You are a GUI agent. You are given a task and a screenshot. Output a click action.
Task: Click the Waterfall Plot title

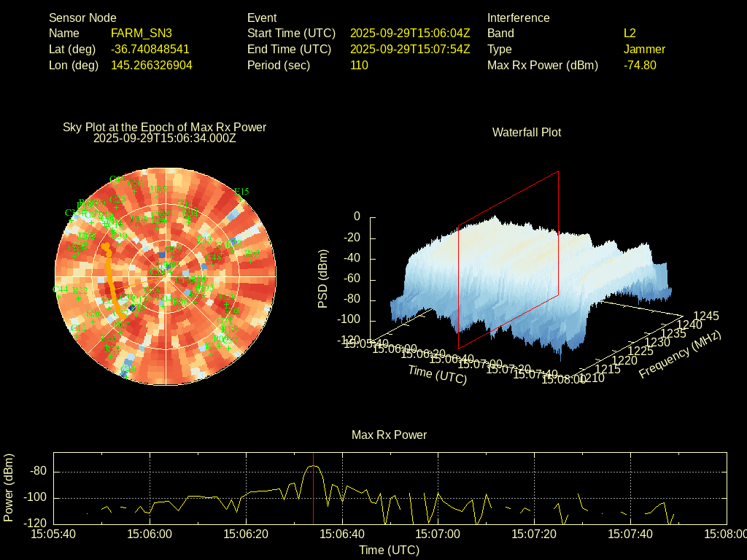(x=527, y=133)
